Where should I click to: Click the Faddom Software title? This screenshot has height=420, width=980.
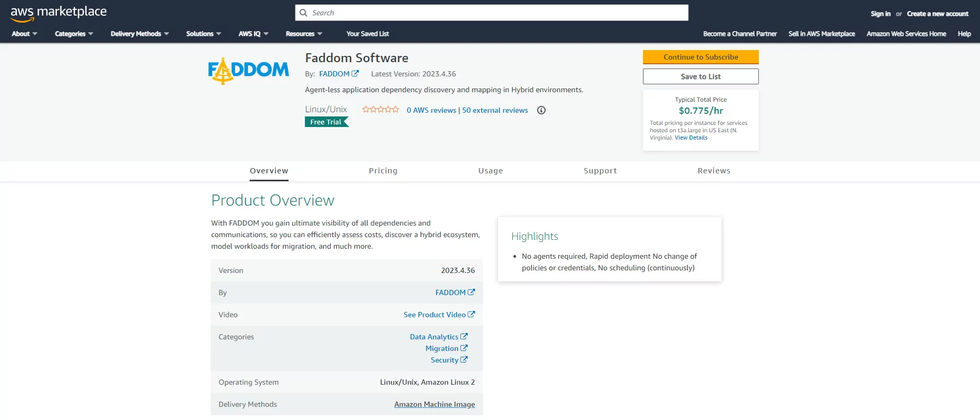[x=357, y=58]
